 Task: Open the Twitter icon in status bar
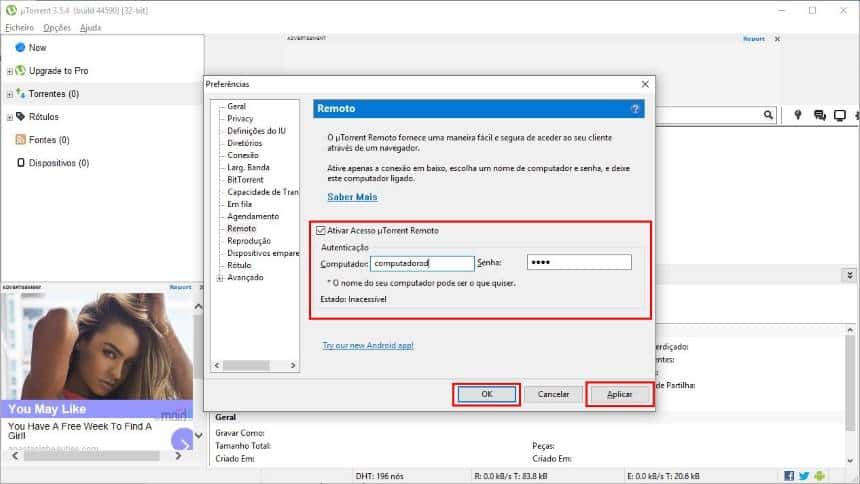[x=804, y=476]
